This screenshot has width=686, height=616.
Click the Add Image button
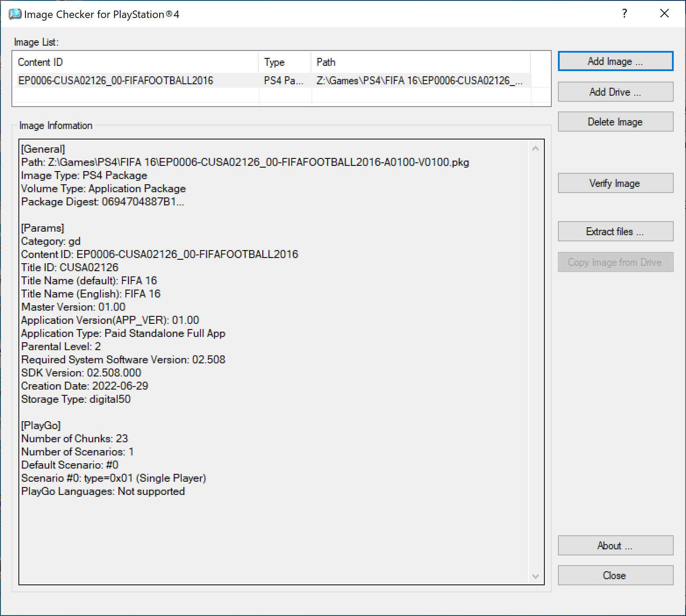[615, 61]
